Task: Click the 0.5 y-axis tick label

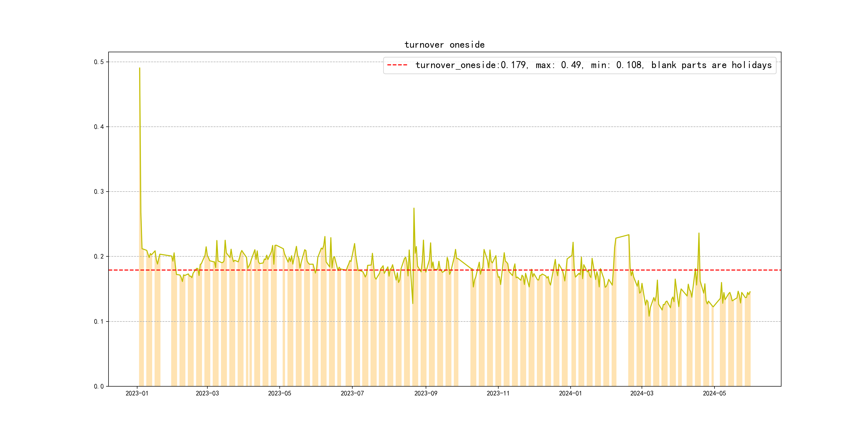Action: 99,62
